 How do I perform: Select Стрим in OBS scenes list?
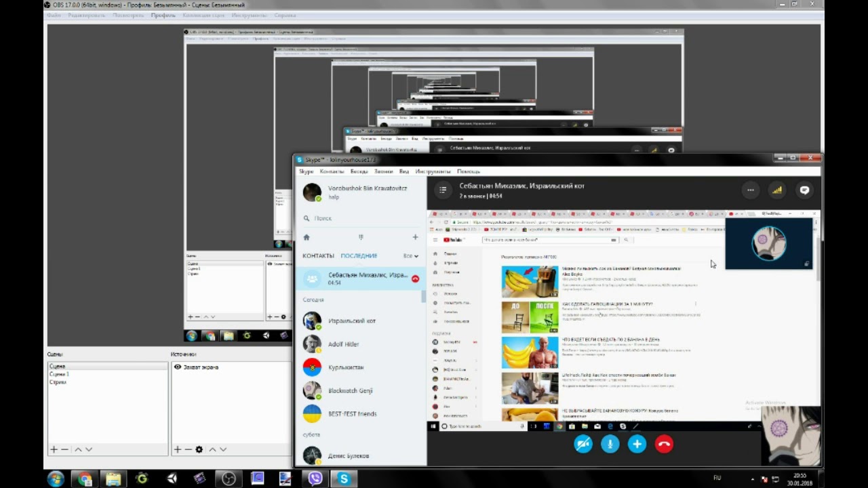(107, 382)
